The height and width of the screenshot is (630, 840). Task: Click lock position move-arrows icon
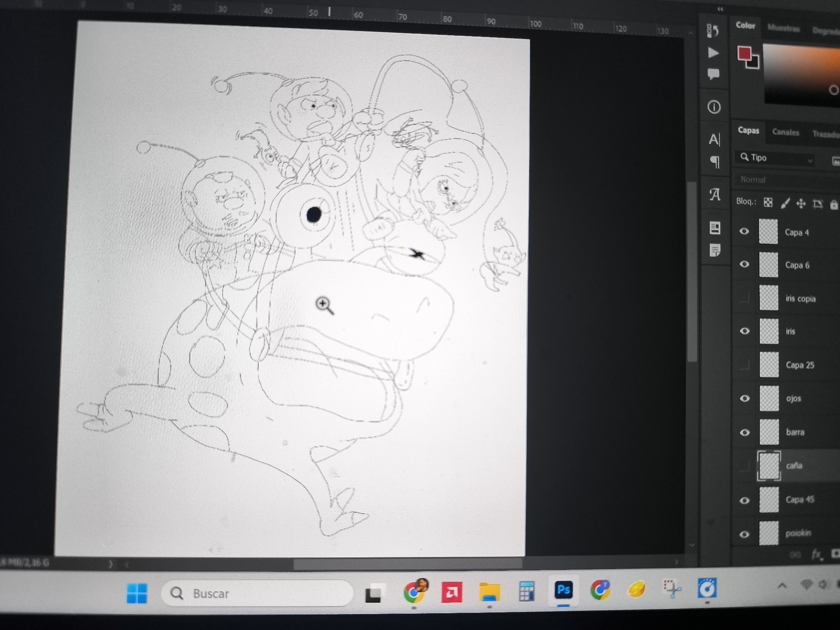(x=801, y=204)
